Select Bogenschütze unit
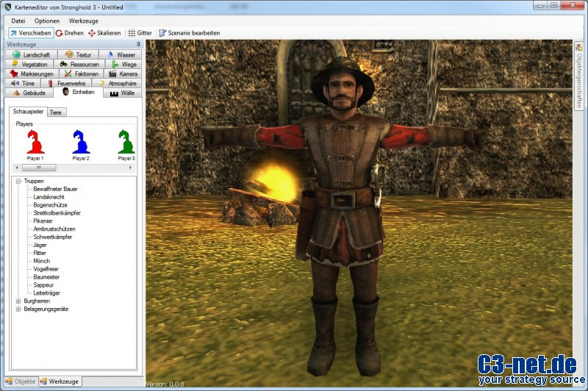The image size is (588, 391). click(x=50, y=205)
